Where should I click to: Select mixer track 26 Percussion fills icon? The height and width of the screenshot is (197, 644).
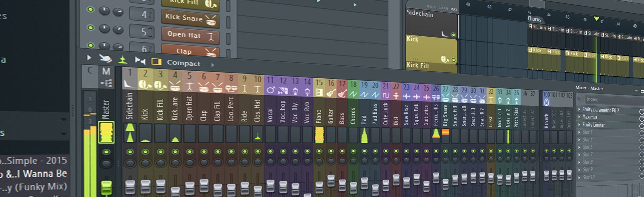coord(436,97)
